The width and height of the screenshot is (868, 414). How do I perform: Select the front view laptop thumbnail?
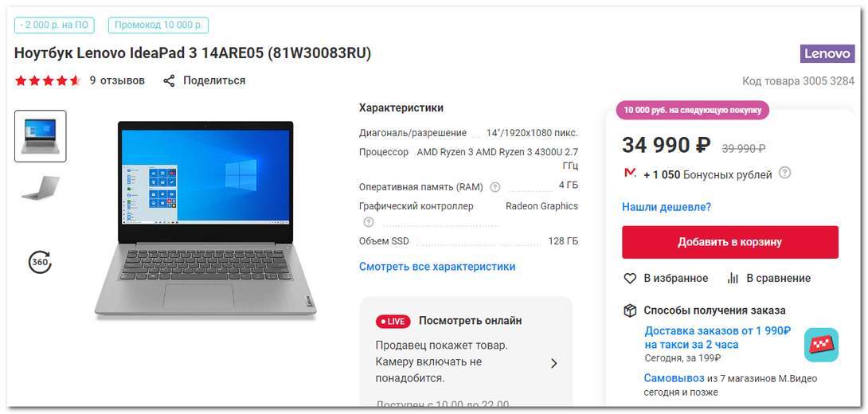(x=41, y=136)
